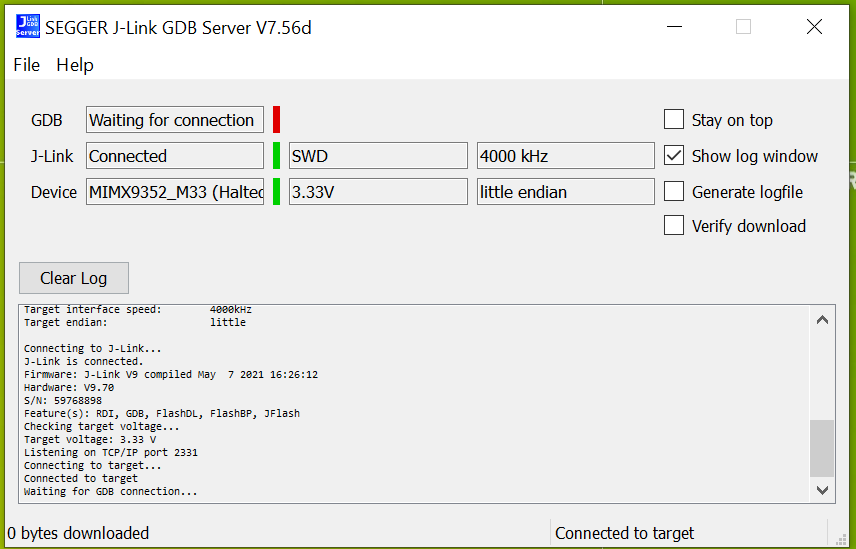Open the Help menu

click(75, 65)
